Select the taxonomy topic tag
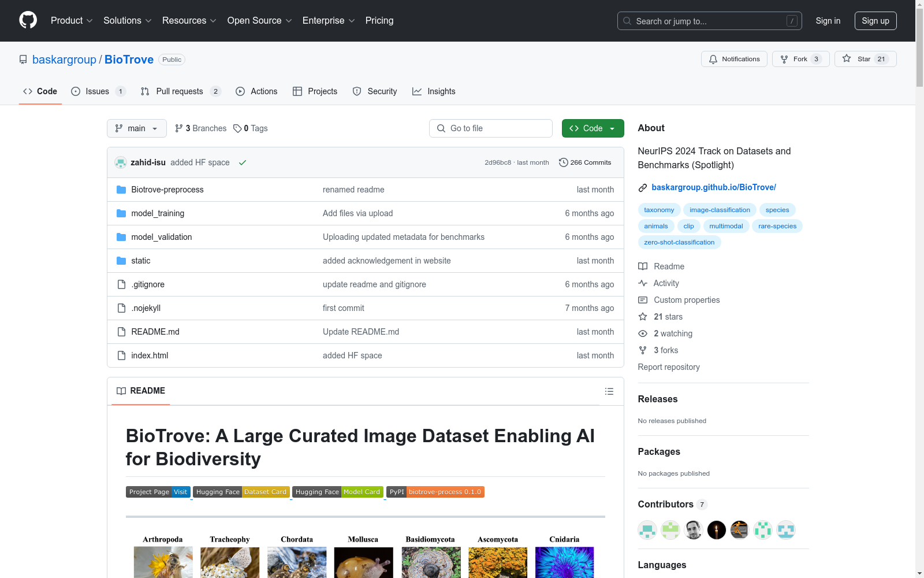Screen dimensions: 924x578 (x=659, y=210)
